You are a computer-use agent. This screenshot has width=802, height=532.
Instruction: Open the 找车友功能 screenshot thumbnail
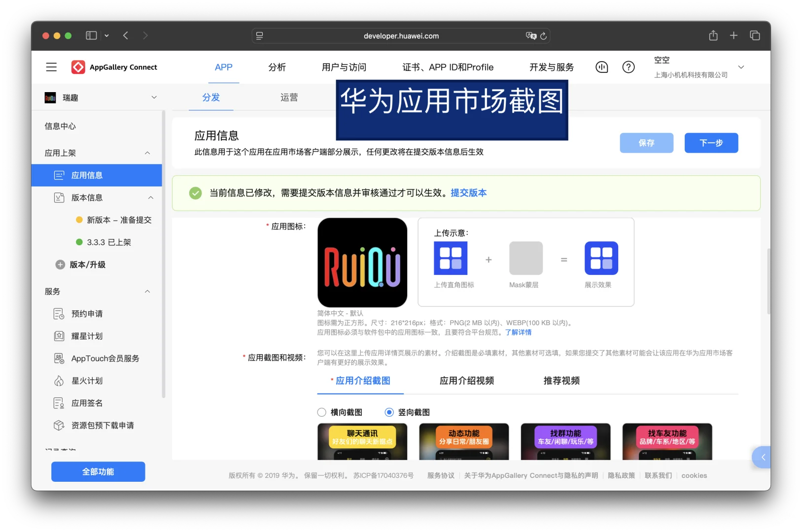click(x=667, y=442)
